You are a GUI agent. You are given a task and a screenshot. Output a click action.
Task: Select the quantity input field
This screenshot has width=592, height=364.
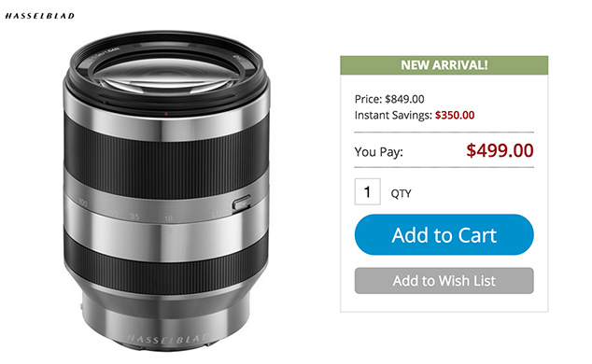[x=367, y=191]
